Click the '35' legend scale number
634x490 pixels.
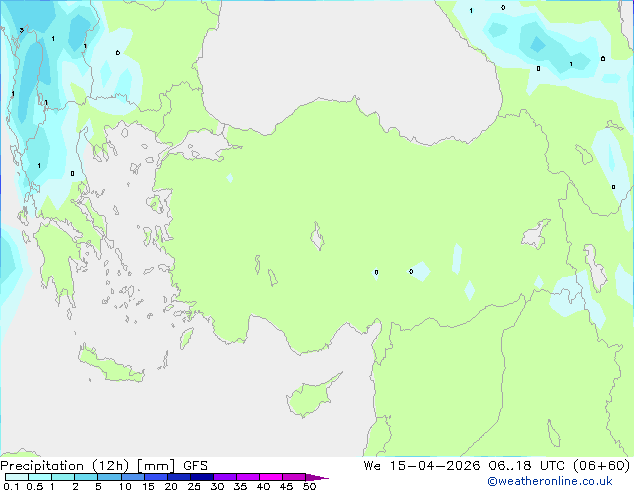coord(240,486)
